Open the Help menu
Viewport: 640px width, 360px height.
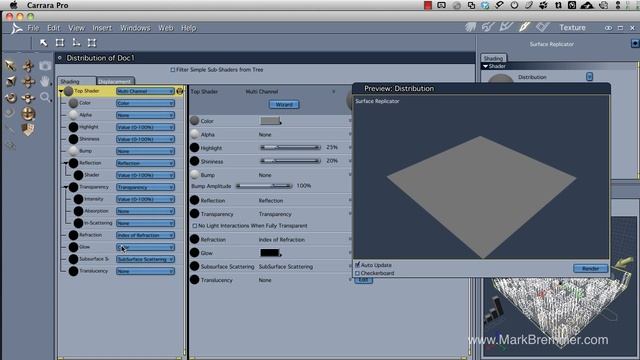click(x=189, y=28)
